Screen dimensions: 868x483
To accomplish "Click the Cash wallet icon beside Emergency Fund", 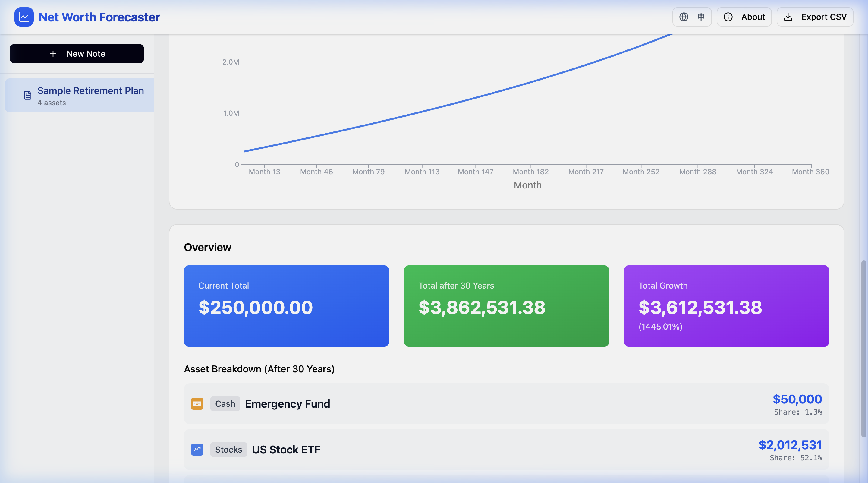I will click(x=197, y=404).
